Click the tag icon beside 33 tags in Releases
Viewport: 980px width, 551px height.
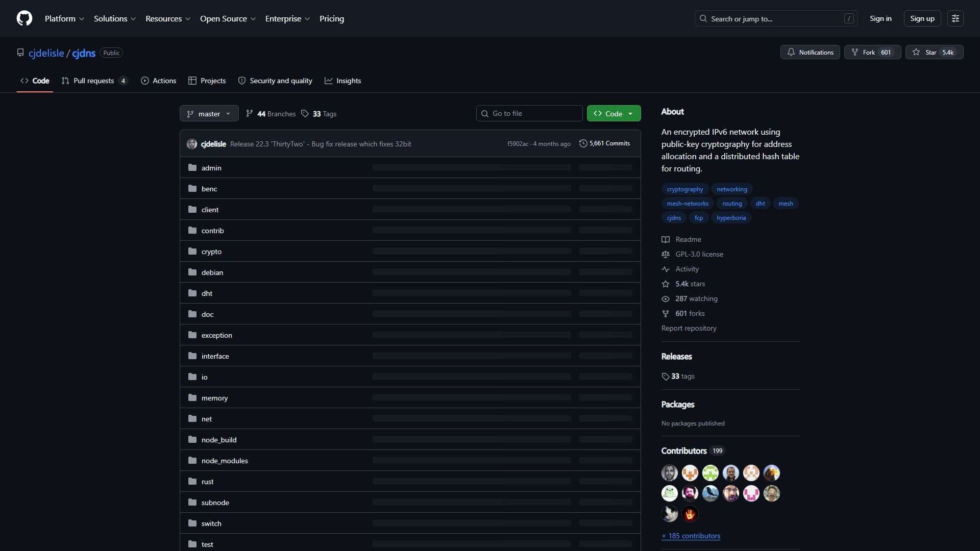[666, 377]
